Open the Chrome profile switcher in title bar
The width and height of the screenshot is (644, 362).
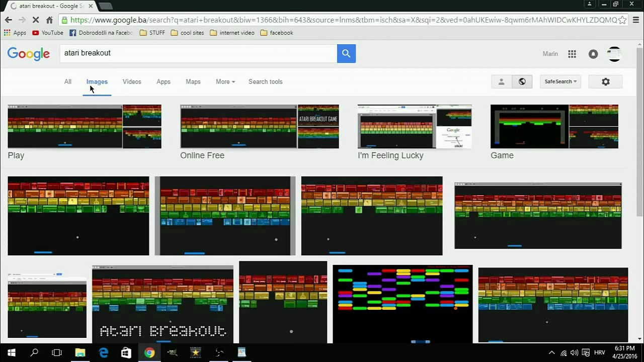pos(590,4)
